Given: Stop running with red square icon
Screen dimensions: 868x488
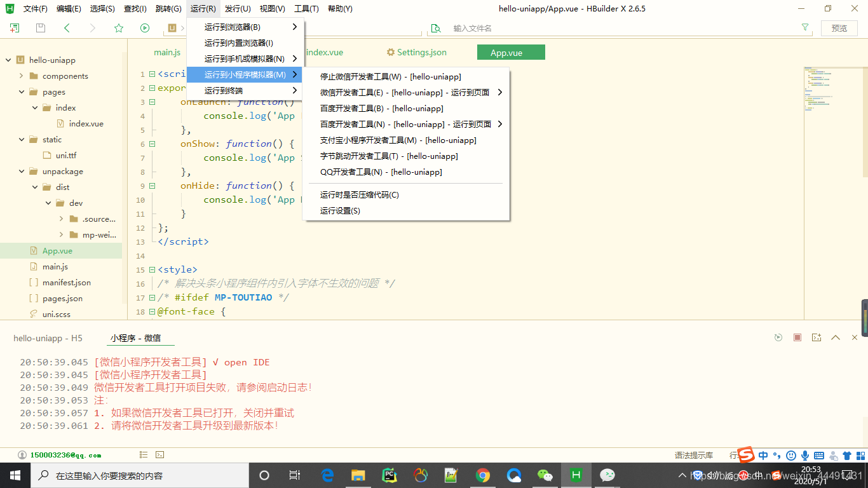Looking at the screenshot, I should (797, 337).
